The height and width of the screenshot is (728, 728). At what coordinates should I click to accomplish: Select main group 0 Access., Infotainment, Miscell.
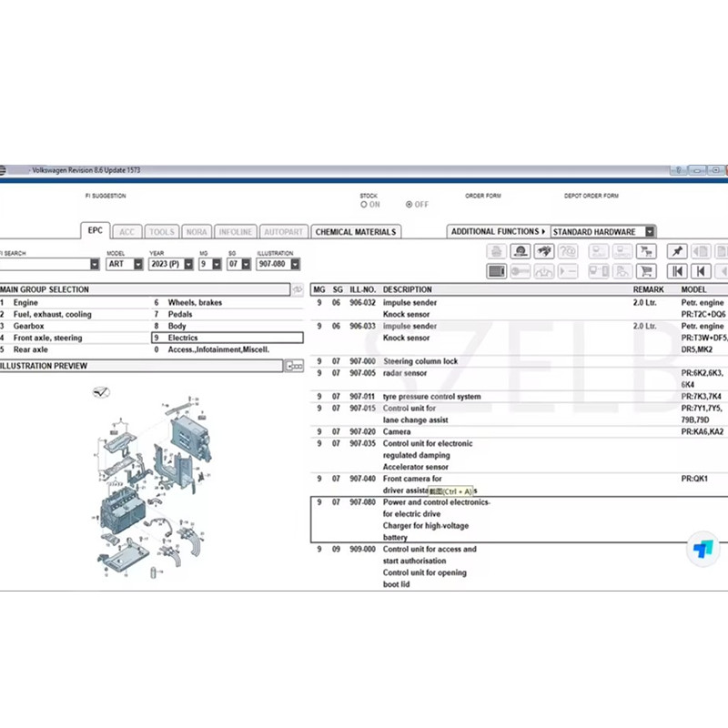[x=227, y=349]
